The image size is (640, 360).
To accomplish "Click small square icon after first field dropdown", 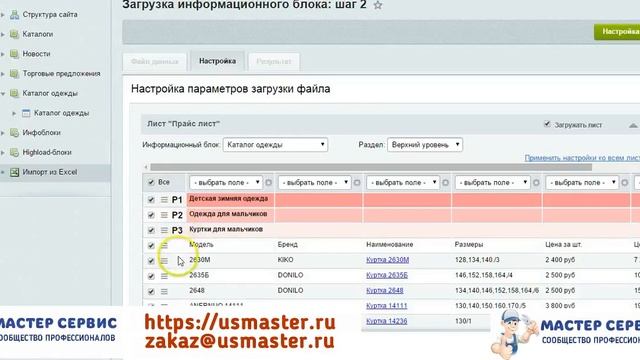I will [x=269, y=182].
